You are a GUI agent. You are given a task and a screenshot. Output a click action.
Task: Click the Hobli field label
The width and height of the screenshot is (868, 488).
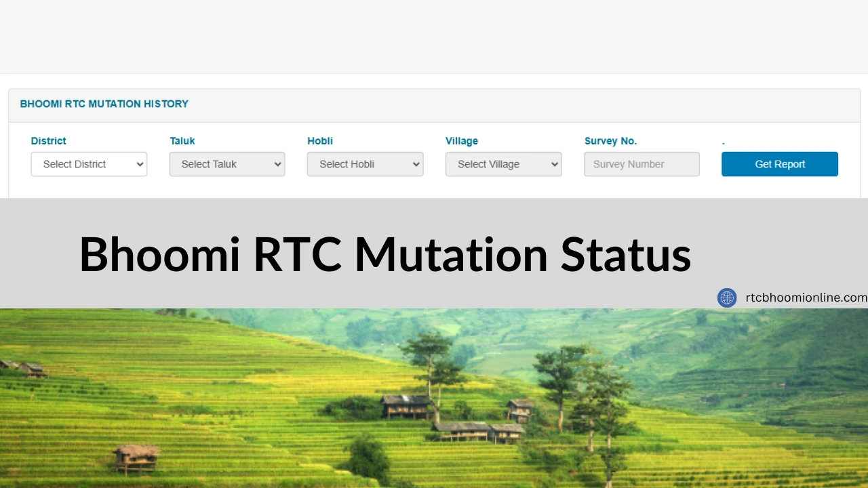[x=320, y=141]
